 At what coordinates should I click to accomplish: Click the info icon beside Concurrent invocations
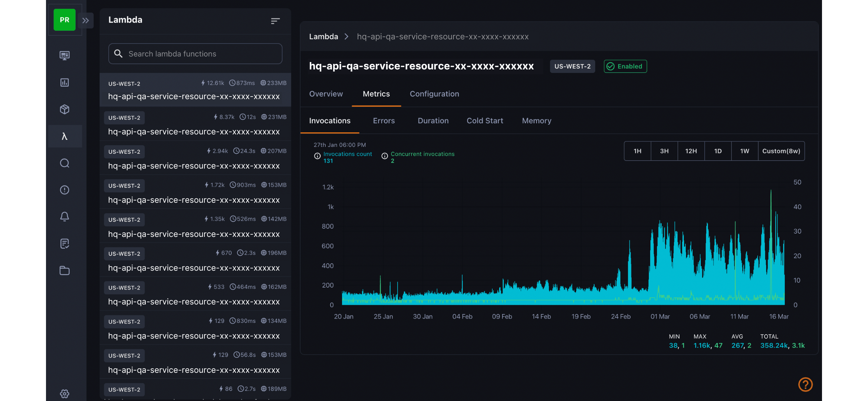coord(385,156)
